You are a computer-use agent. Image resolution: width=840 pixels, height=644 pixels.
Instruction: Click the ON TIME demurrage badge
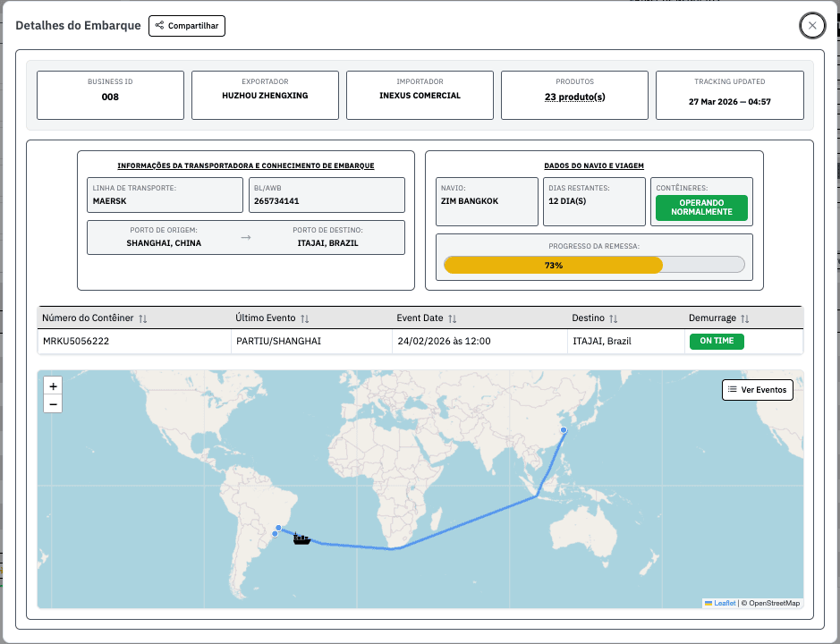716,341
